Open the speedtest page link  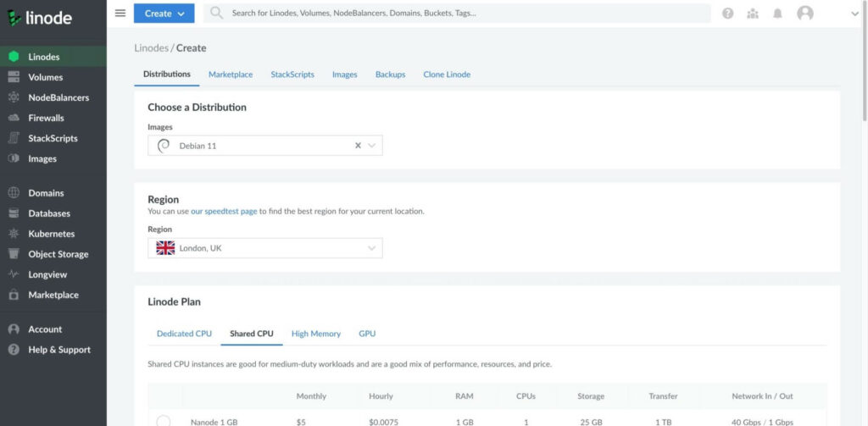(224, 212)
